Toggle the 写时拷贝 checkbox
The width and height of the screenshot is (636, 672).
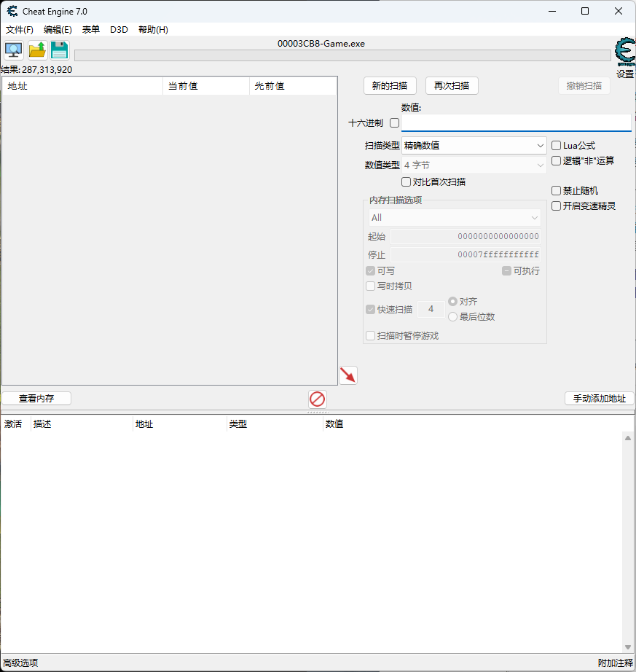tap(371, 286)
